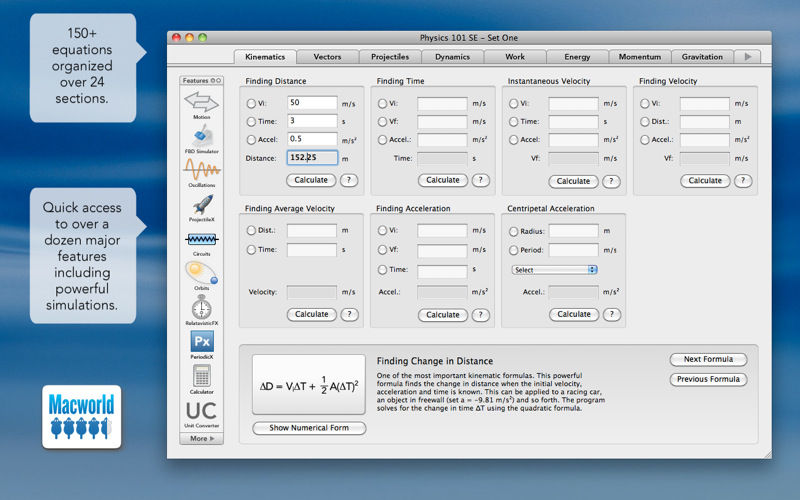This screenshot has width=800, height=500.
Task: Launch the FBD Simulator feature
Action: [202, 137]
